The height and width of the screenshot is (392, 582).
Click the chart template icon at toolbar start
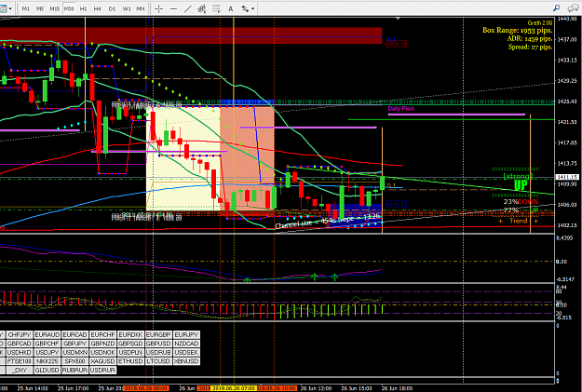coord(3,8)
